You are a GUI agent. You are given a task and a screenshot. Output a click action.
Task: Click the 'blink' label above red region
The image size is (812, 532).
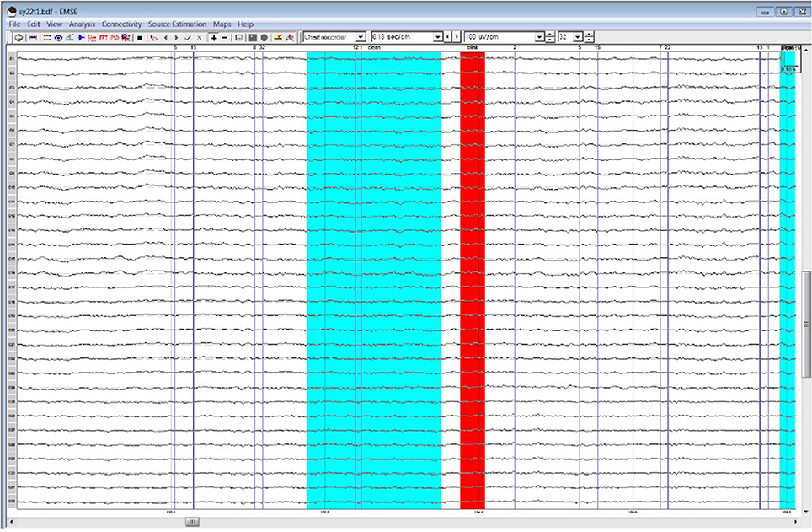click(473, 47)
